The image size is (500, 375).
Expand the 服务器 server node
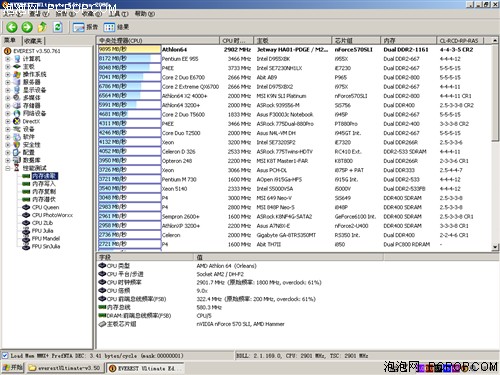point(8,82)
